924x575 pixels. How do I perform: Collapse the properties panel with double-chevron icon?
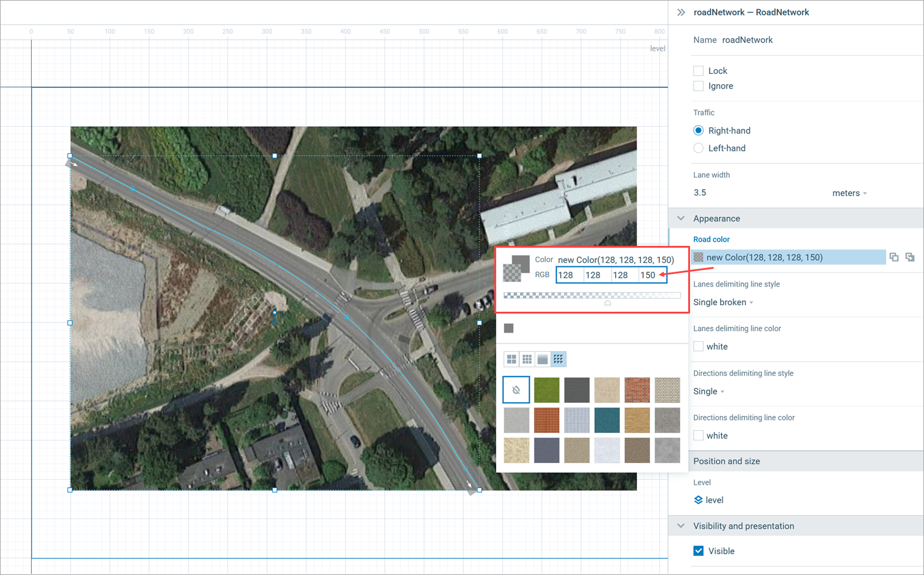point(680,12)
